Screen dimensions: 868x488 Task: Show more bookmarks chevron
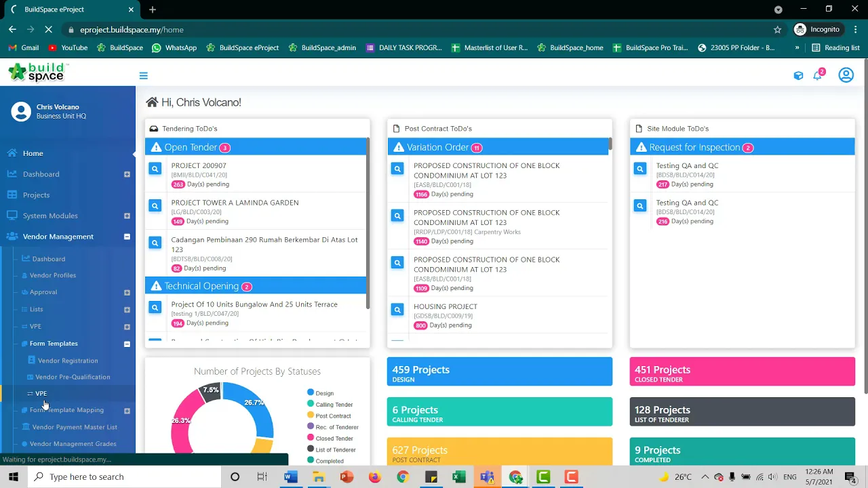coord(797,48)
